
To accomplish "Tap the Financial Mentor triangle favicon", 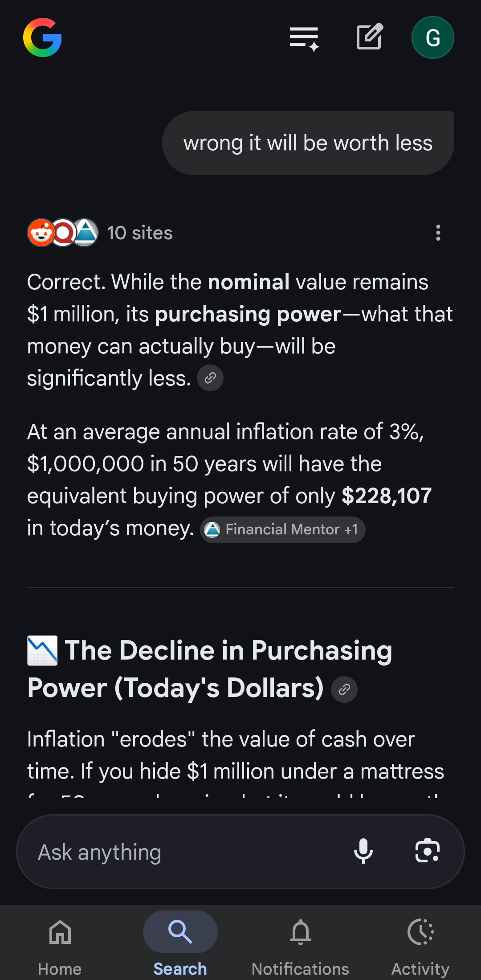I will tap(212, 529).
